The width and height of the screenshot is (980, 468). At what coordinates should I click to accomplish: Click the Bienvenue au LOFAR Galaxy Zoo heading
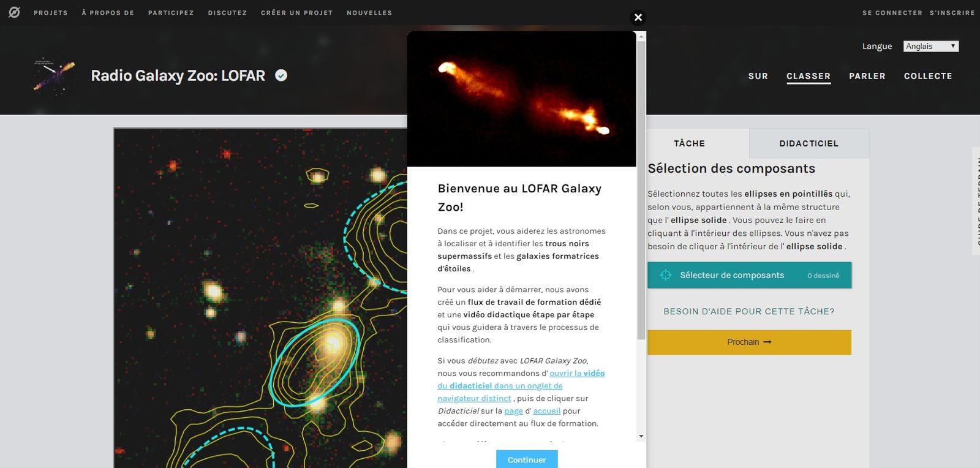tap(519, 197)
